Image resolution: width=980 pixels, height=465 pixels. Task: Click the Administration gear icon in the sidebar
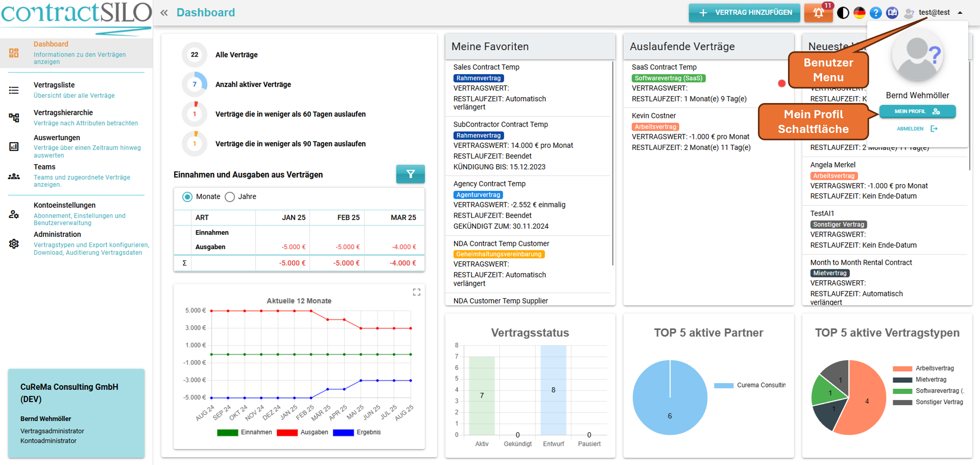click(14, 243)
